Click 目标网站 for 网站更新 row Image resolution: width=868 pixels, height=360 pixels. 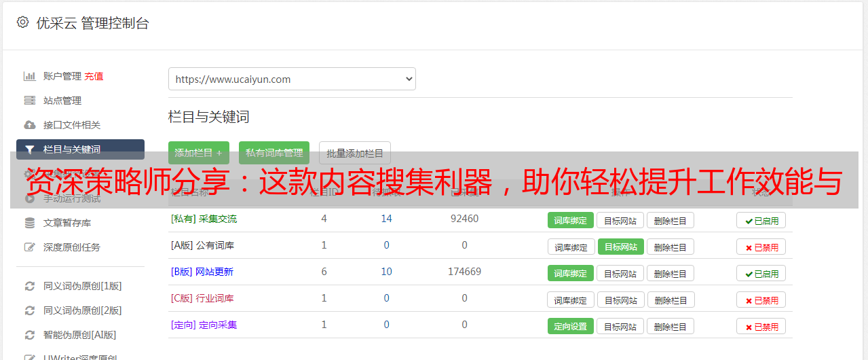(x=620, y=273)
